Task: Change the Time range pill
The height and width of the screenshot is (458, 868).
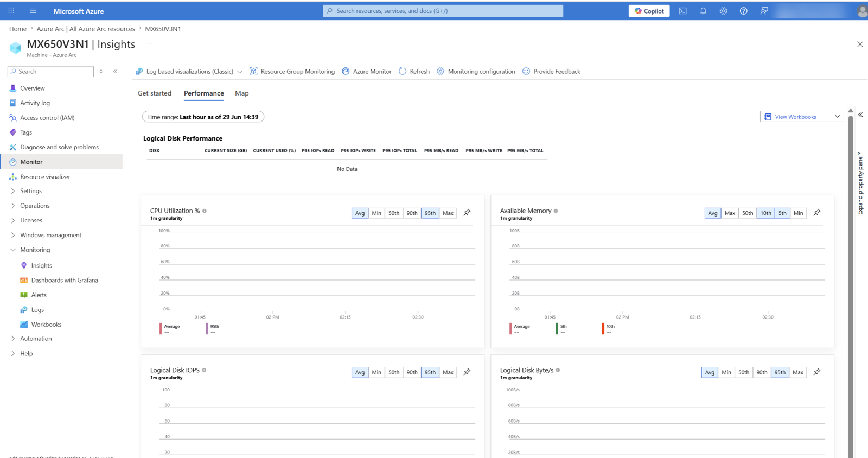Action: (x=203, y=117)
